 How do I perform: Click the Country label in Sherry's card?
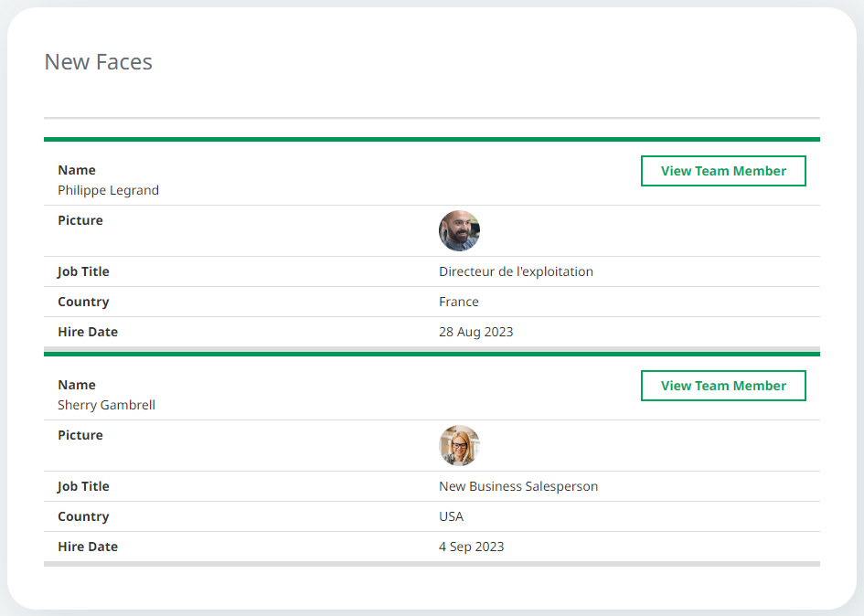click(x=83, y=516)
